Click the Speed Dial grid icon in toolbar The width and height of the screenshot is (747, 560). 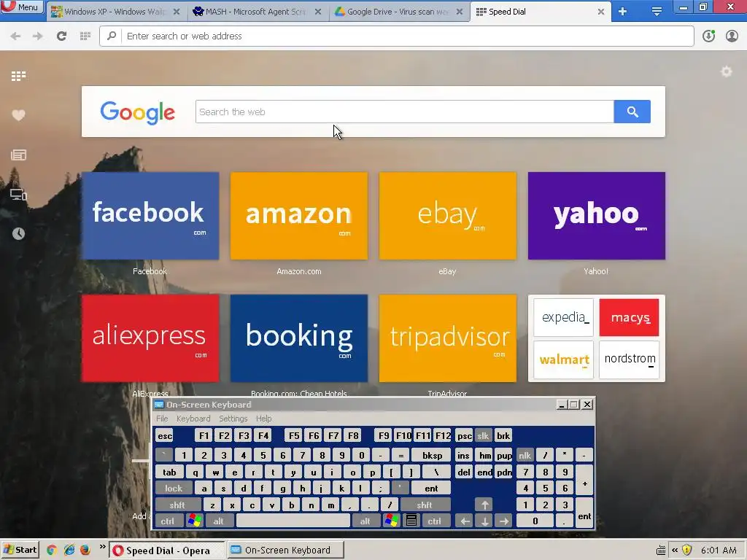[85, 36]
